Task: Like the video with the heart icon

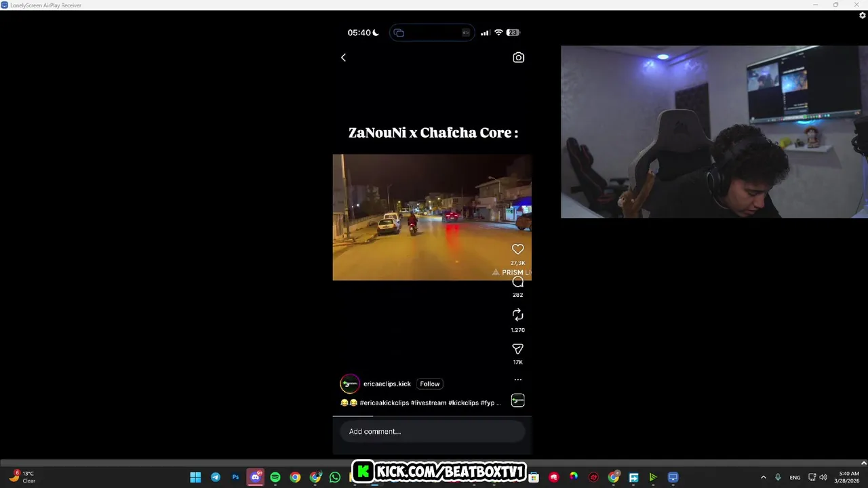Action: pyautogui.click(x=517, y=249)
